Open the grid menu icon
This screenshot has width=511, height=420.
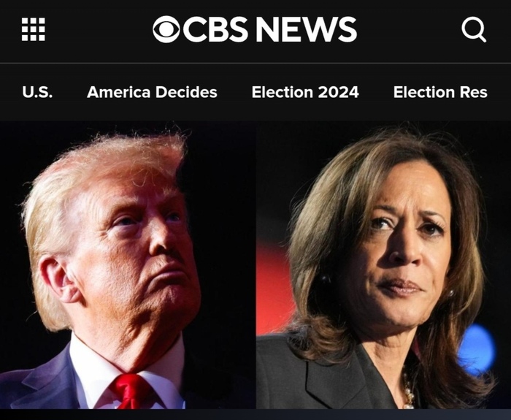pos(34,29)
